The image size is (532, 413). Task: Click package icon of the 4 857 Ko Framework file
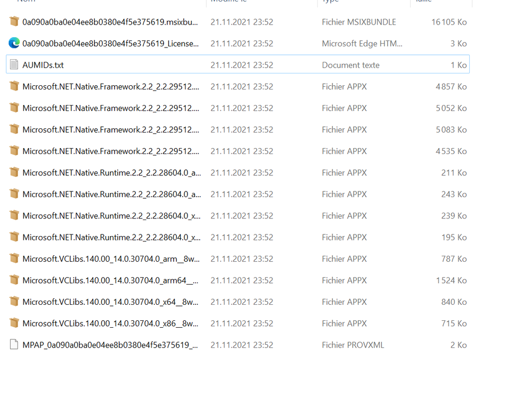click(x=14, y=86)
